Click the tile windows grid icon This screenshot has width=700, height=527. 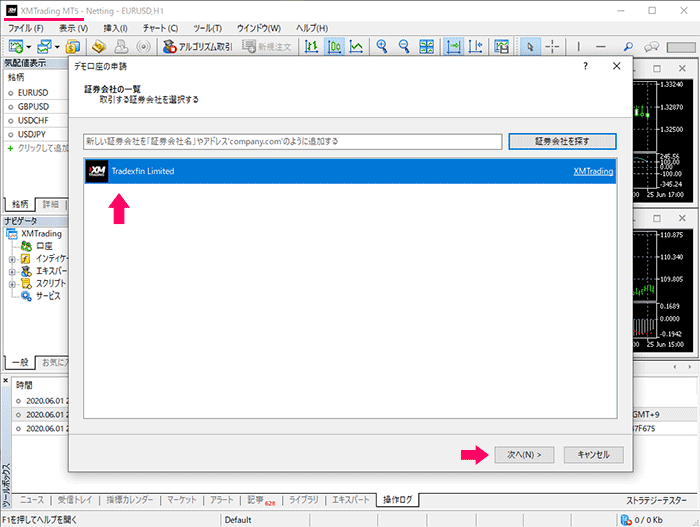(x=426, y=46)
